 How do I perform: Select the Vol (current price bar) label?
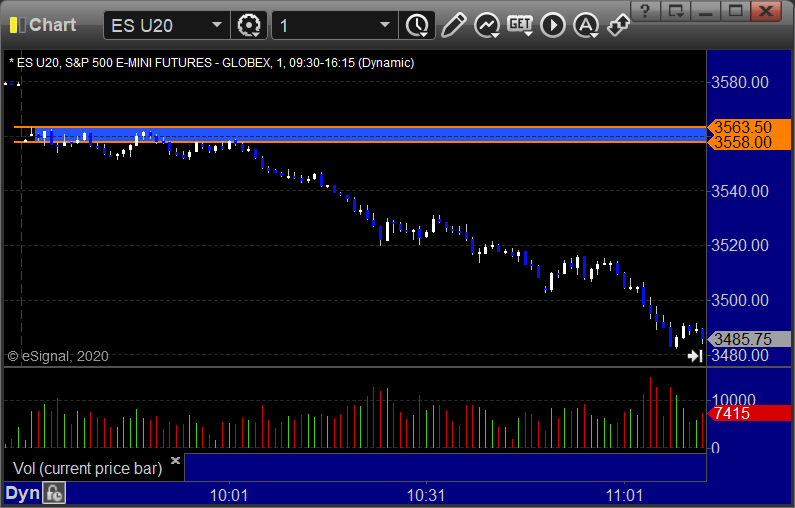click(87, 468)
